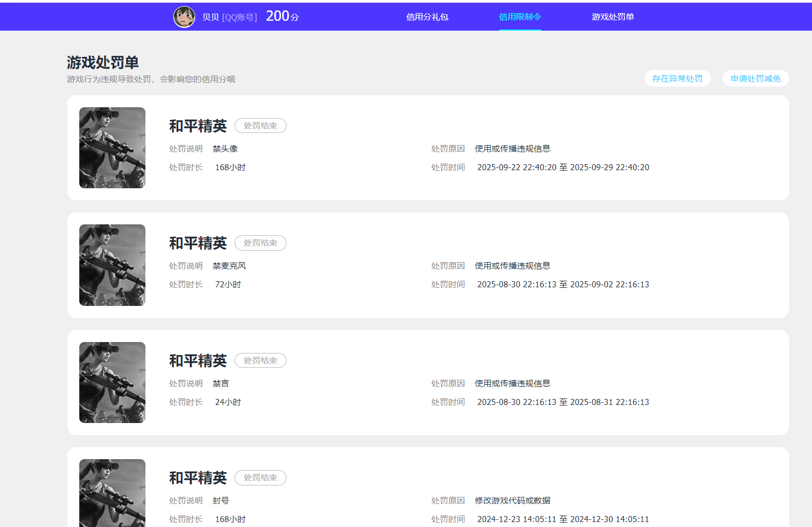The height and width of the screenshot is (527, 812).
Task: Select the game image on the 禁言 penalty card
Action: tap(112, 383)
